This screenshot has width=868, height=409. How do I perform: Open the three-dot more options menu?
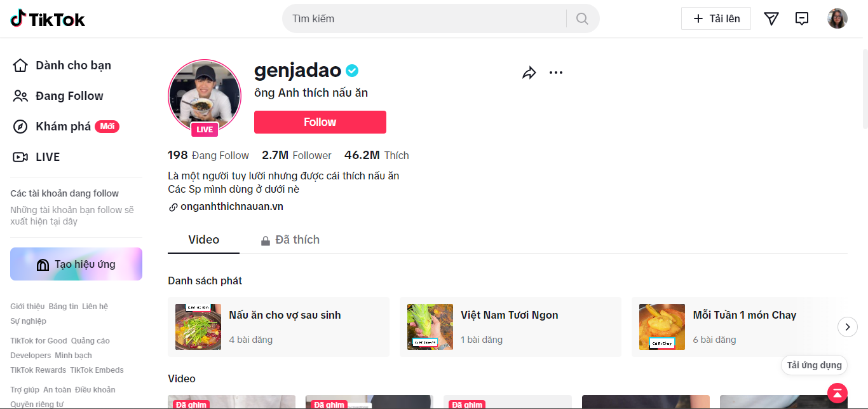556,73
